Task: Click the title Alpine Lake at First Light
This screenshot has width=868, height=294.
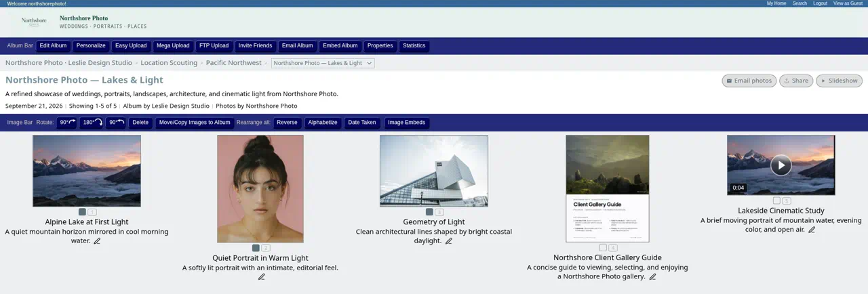Action: pos(87,222)
